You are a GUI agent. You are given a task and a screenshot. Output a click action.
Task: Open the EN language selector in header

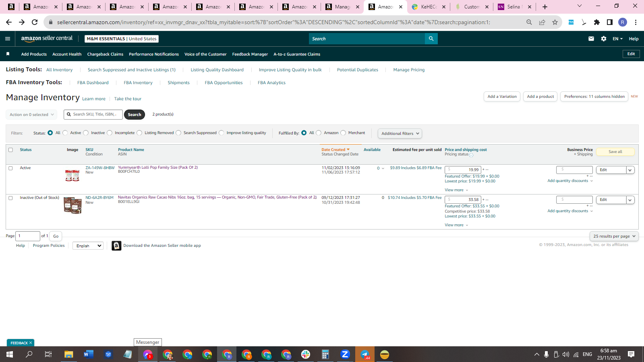click(617, 39)
